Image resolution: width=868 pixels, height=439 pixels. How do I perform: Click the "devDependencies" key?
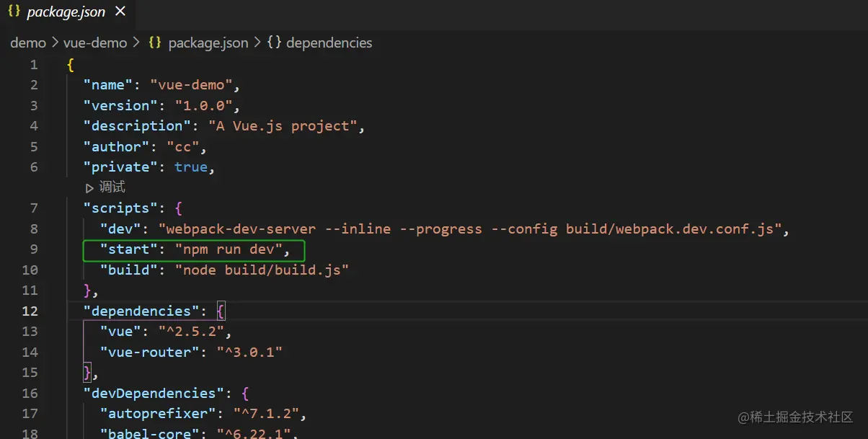(x=154, y=393)
